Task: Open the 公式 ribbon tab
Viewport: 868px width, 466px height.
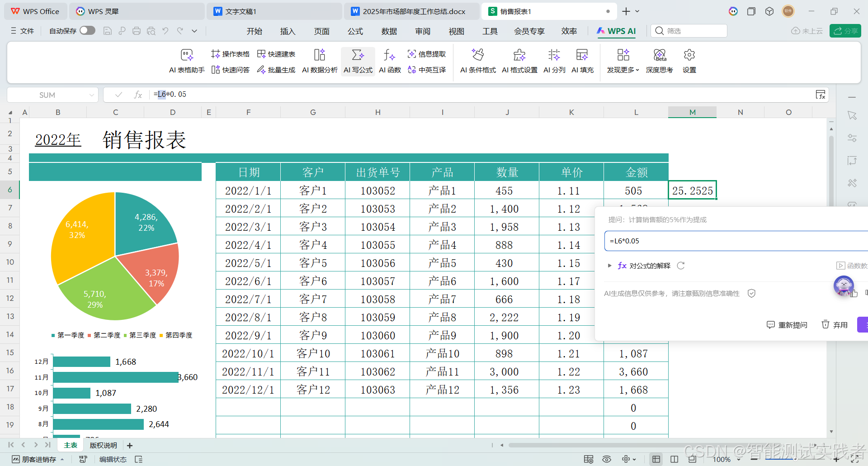Action: (x=355, y=31)
